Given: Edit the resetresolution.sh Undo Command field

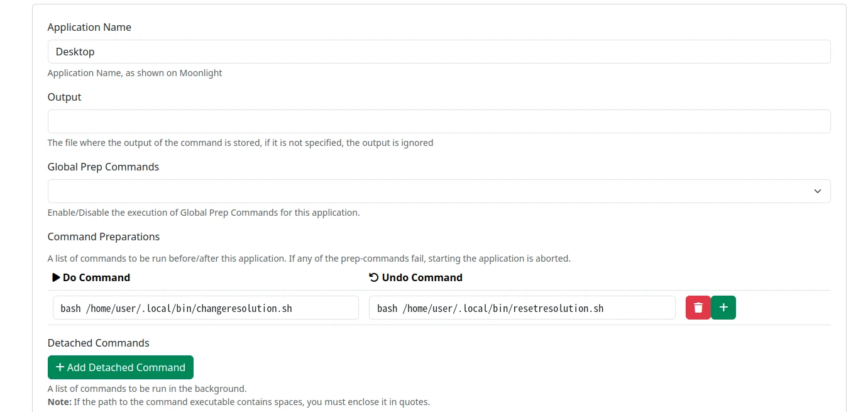Looking at the screenshot, I should click(522, 308).
